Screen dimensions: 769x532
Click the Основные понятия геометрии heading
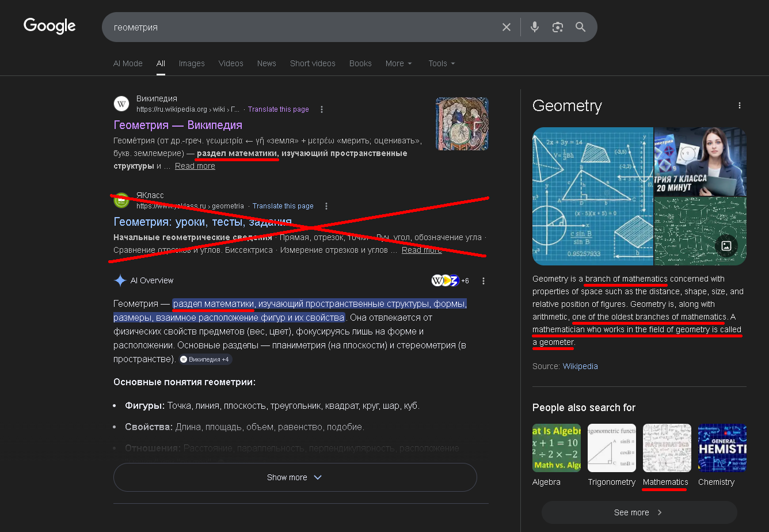point(184,382)
